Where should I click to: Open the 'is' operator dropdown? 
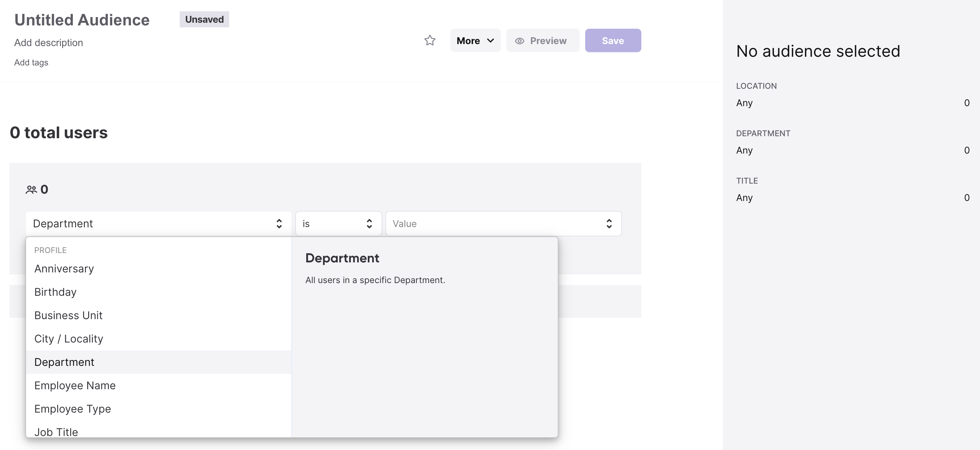point(338,223)
